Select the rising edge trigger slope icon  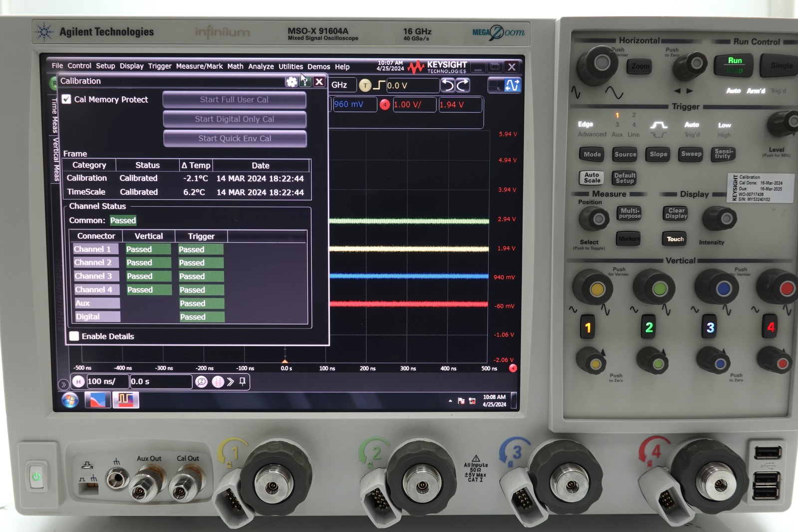click(379, 85)
